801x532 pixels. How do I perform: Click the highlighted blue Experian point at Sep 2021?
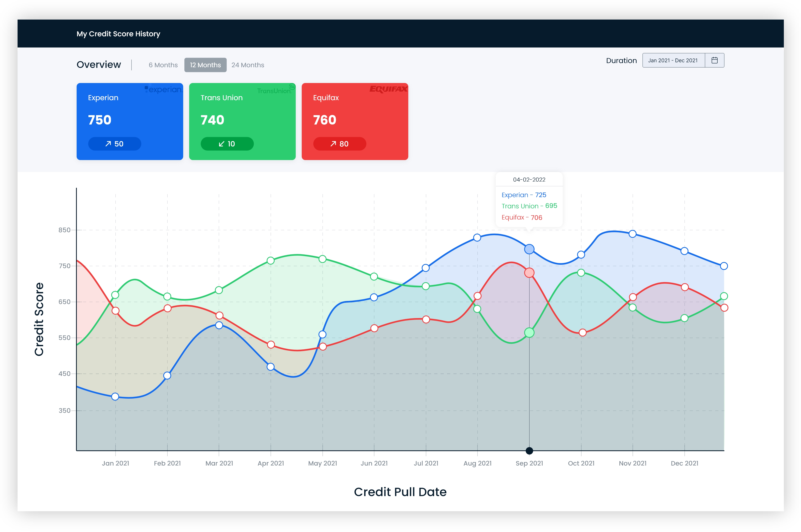pyautogui.click(x=529, y=249)
